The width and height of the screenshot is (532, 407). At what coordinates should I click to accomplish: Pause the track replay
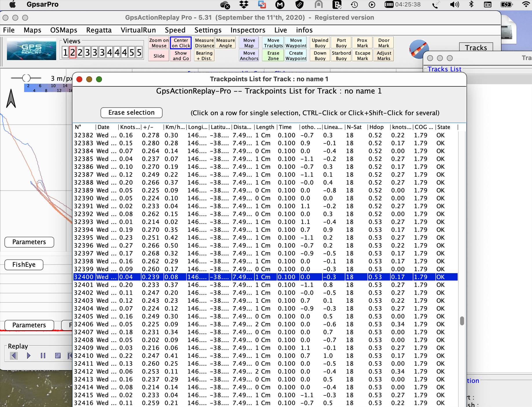pos(43,355)
